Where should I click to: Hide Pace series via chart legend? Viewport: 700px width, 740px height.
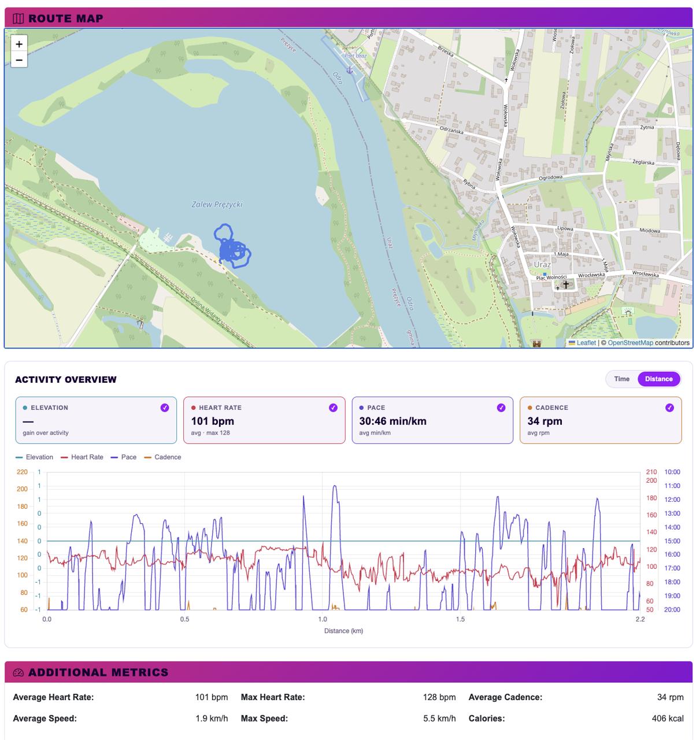coord(124,457)
